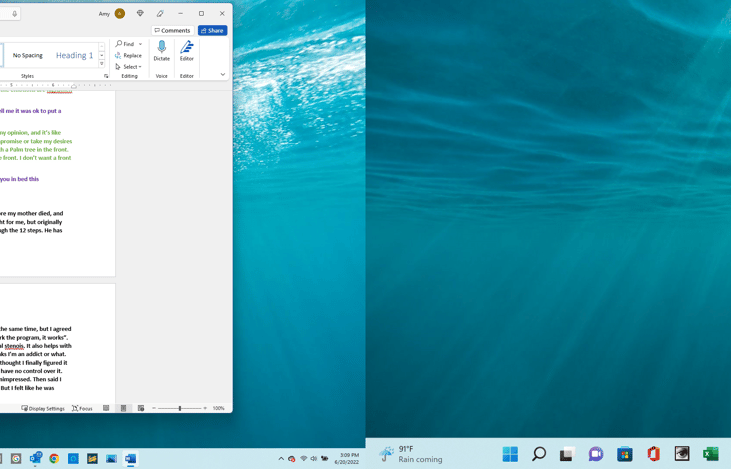Open Amy's account avatar in Word

(x=120, y=14)
